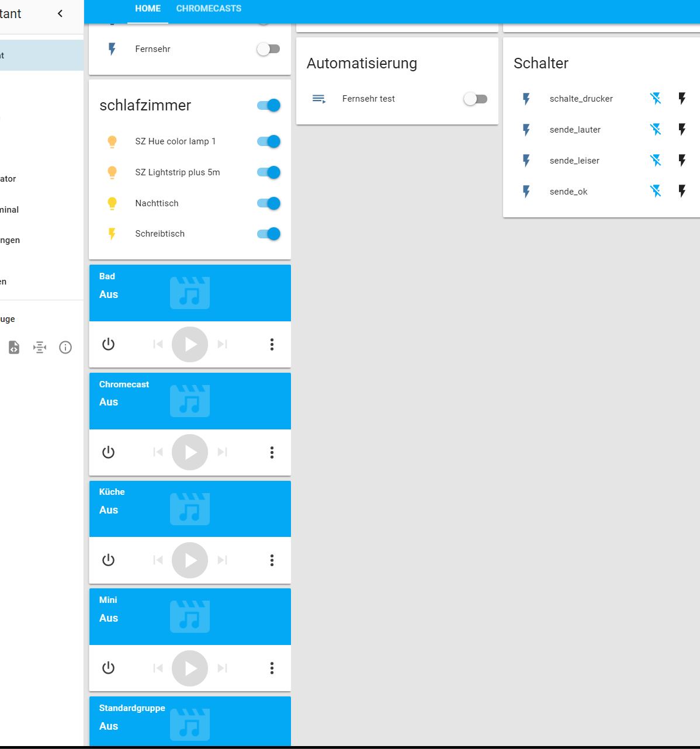Click the schalte_drucker entity icon

(x=526, y=99)
